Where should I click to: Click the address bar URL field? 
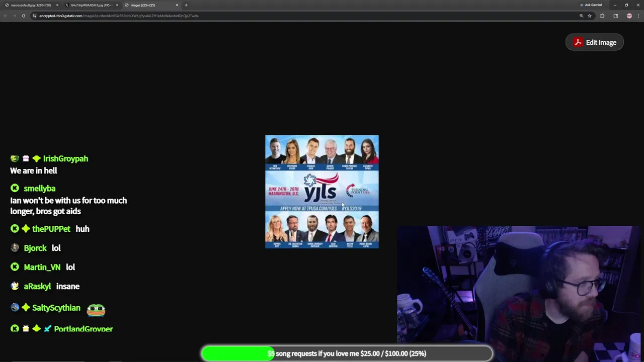[x=302, y=16]
